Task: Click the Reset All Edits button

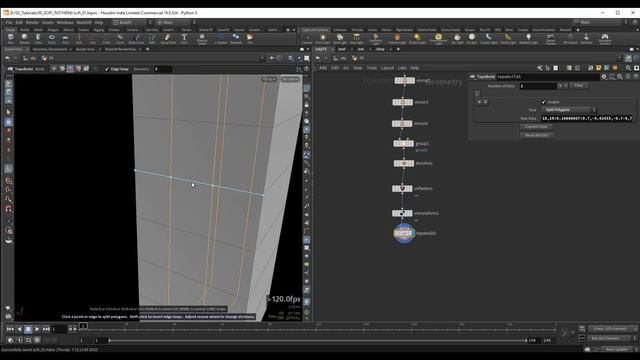Action: (x=536, y=135)
